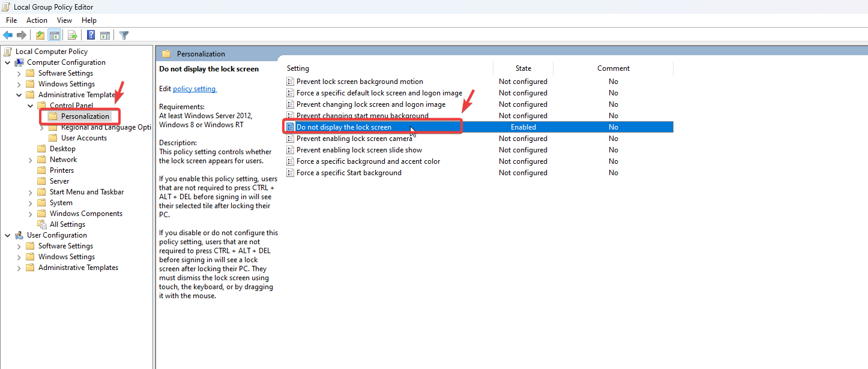Image resolution: width=868 pixels, height=369 pixels.
Task: Select 'Force a specific background and accent color'
Action: pyautogui.click(x=368, y=161)
